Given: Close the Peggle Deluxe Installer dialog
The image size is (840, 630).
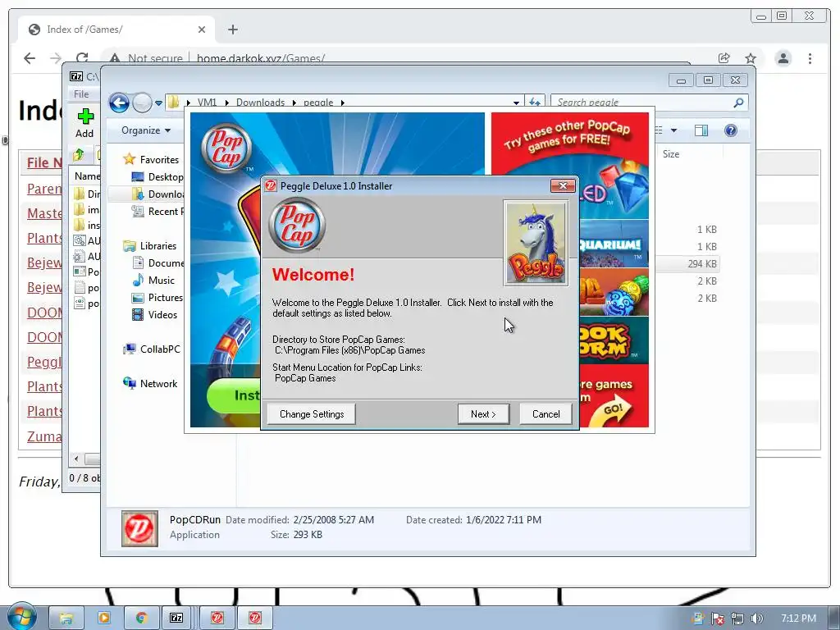Looking at the screenshot, I should tap(563, 186).
